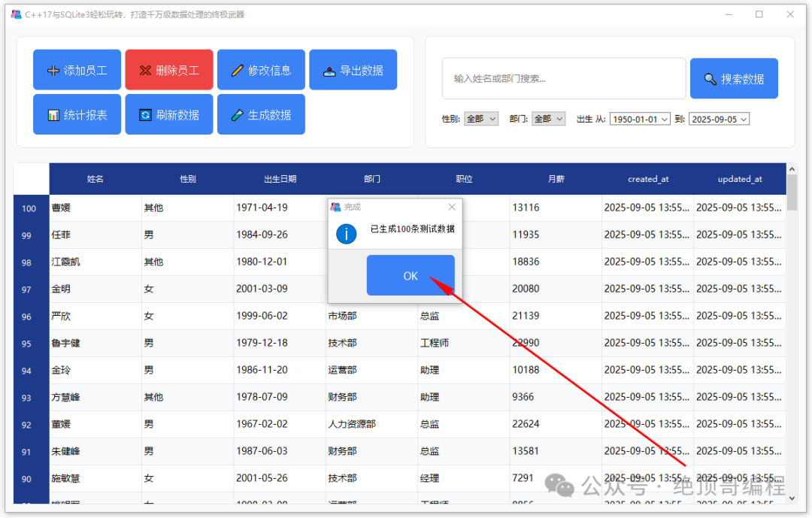This screenshot has height=518, width=812.
Task: Open the 统计报表 statistics report
Action: 77,114
